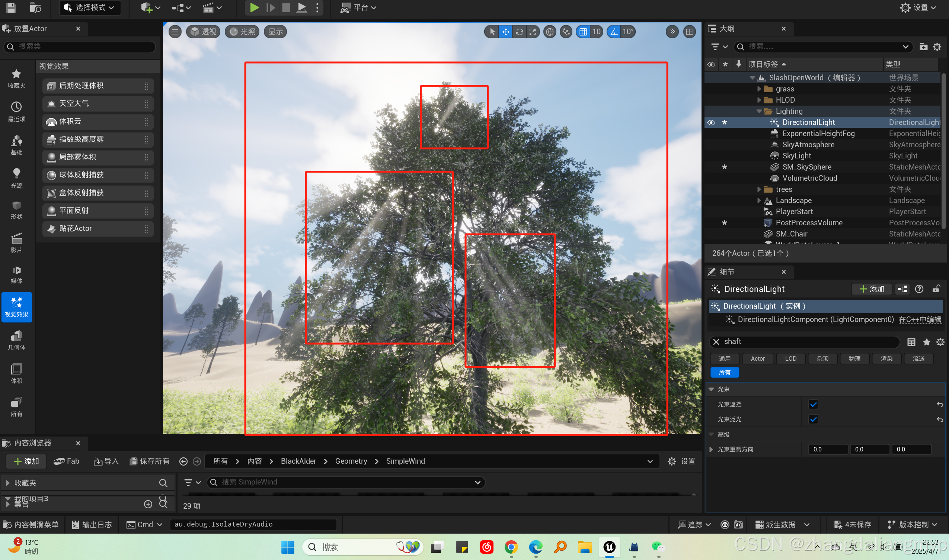The width and height of the screenshot is (949, 560).
Task: Uncheck the 光束遮挡 checkbox
Action: (x=813, y=404)
